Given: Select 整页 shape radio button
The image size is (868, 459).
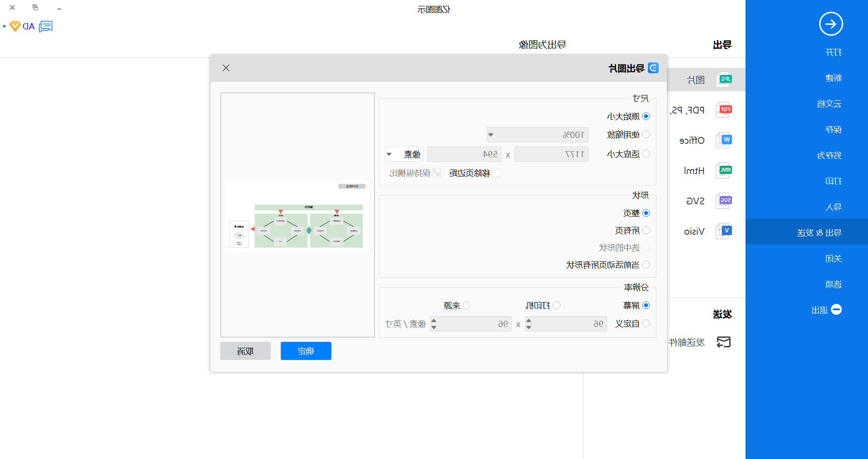Looking at the screenshot, I should [x=646, y=213].
